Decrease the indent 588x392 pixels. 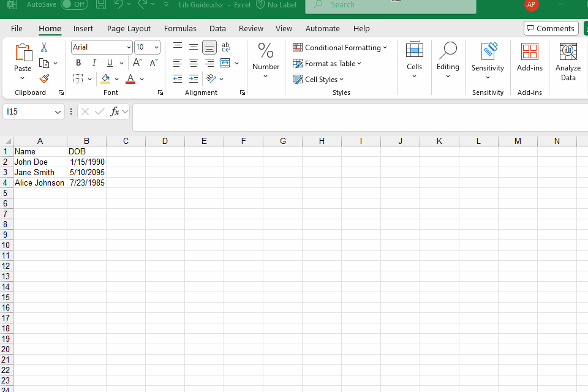click(178, 79)
